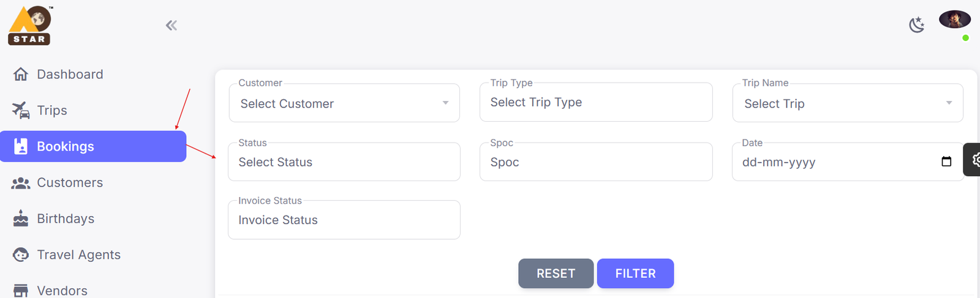
Task: Expand the Select Trip name dropdown
Action: (x=847, y=103)
